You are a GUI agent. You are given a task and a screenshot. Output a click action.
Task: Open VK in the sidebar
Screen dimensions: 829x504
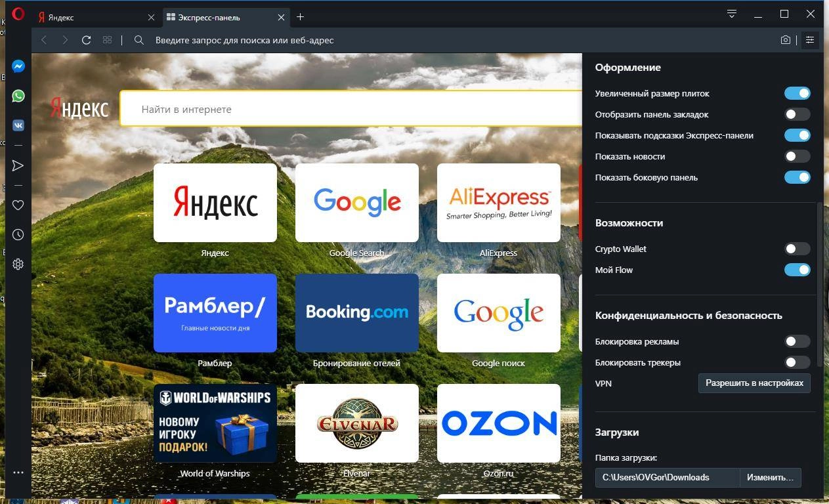pos(18,125)
